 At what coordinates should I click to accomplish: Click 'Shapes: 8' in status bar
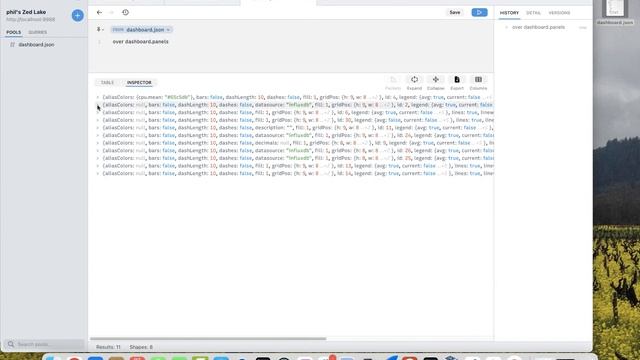(x=141, y=347)
